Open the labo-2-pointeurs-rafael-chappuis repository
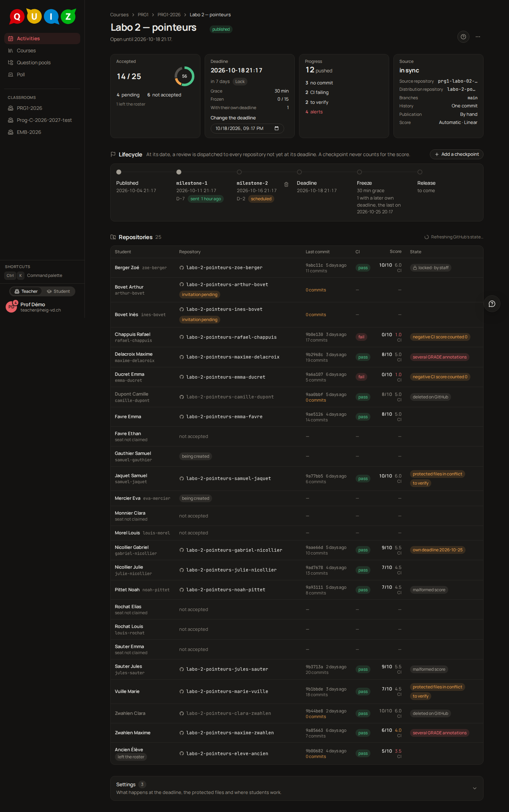The image size is (509, 812). pyautogui.click(x=231, y=337)
